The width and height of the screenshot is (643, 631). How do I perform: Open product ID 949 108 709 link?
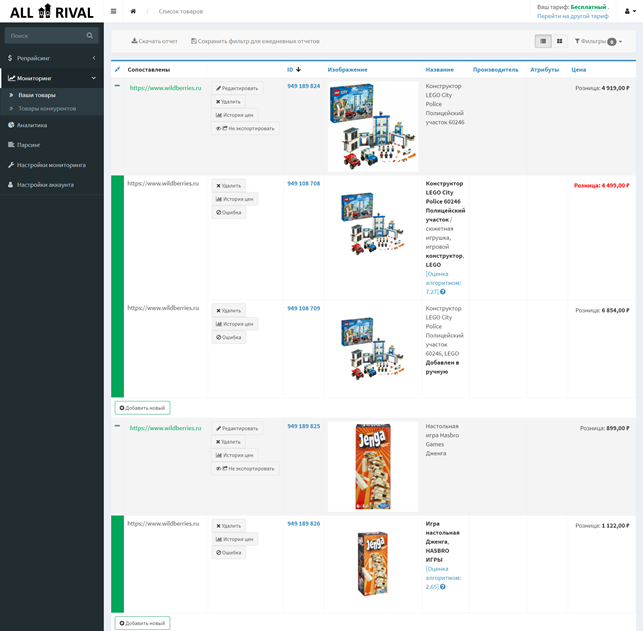tap(303, 308)
